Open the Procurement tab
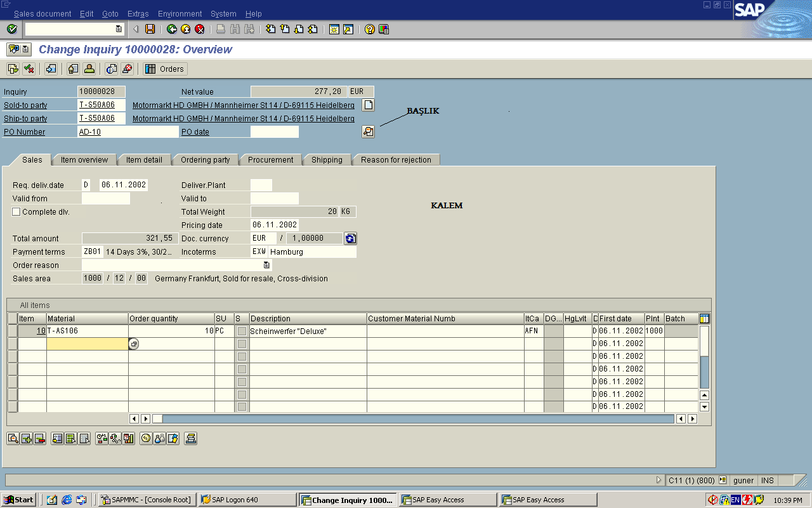The width and height of the screenshot is (812, 508). pyautogui.click(x=271, y=160)
